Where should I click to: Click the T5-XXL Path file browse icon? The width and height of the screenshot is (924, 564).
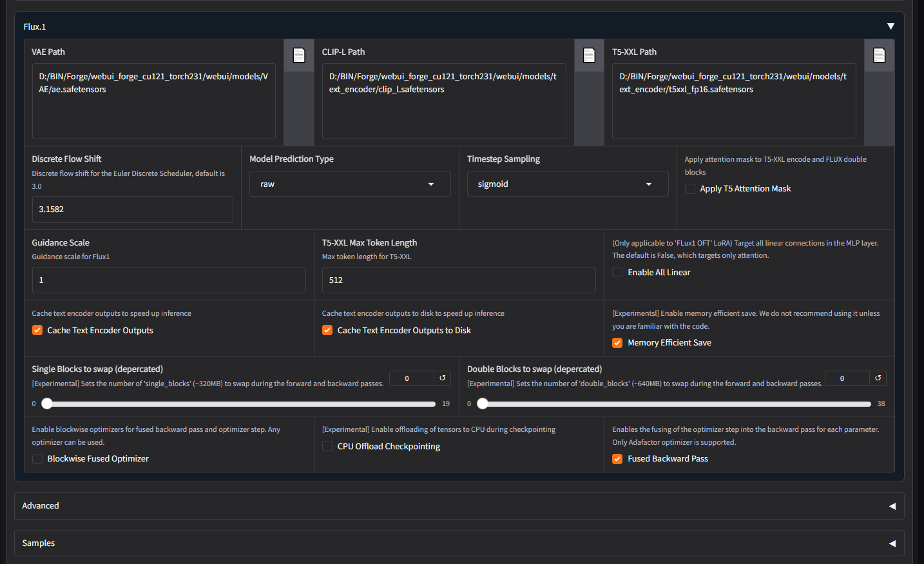879,55
